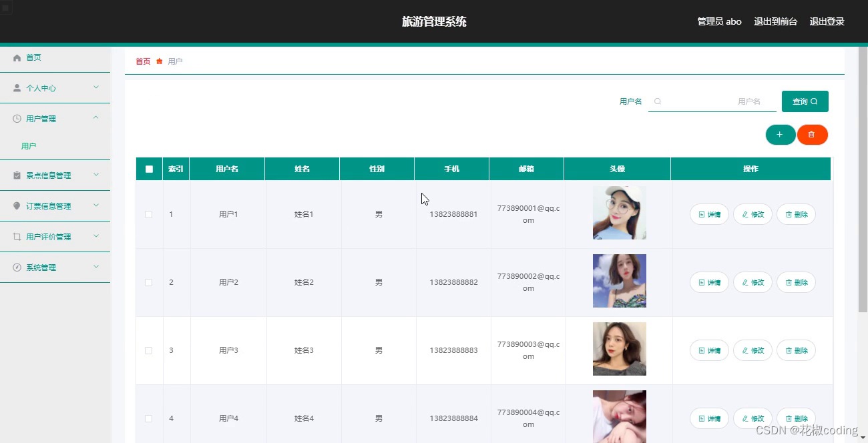This screenshot has width=868, height=443.
Task: Click the crop icon beside 用户评价管理
Action: (x=17, y=237)
